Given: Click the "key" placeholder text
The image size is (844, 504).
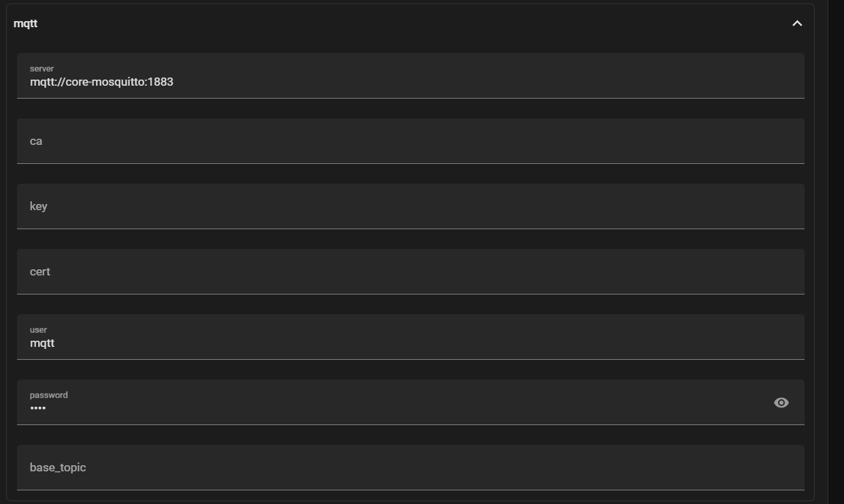Looking at the screenshot, I should click(x=38, y=207).
